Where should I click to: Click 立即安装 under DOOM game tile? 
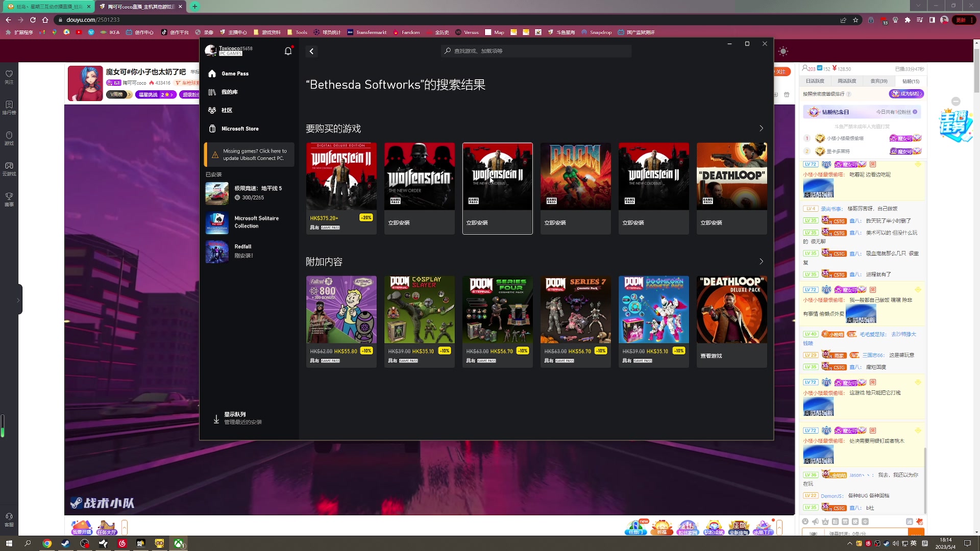[555, 223]
